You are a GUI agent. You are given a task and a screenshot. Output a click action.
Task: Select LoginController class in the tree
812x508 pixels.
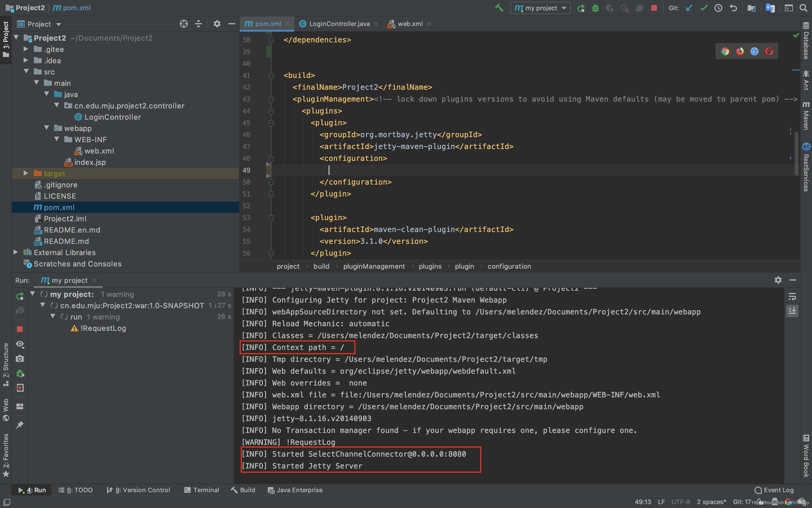112,117
